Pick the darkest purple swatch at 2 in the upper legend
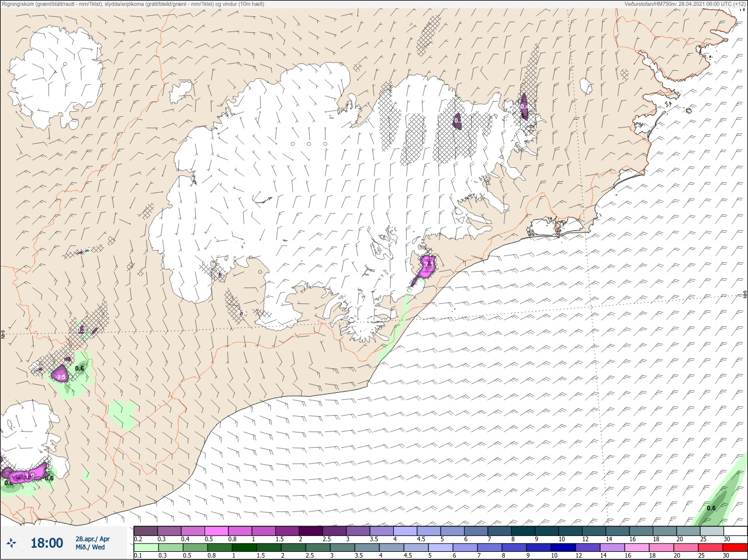 pyautogui.click(x=310, y=531)
